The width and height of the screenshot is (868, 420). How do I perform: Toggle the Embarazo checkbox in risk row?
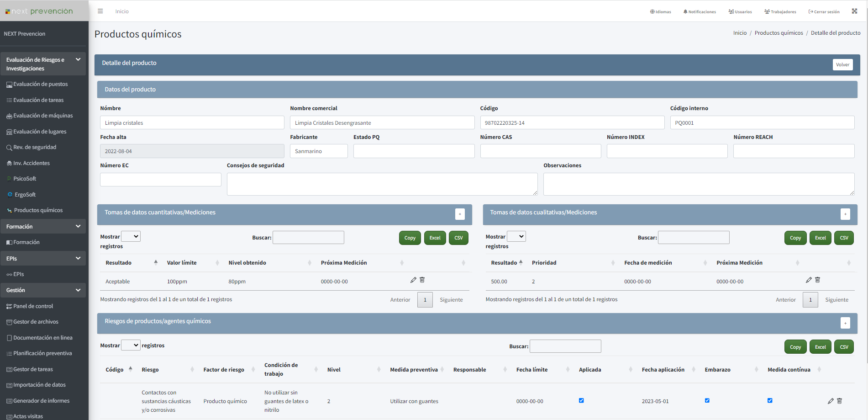tap(707, 400)
